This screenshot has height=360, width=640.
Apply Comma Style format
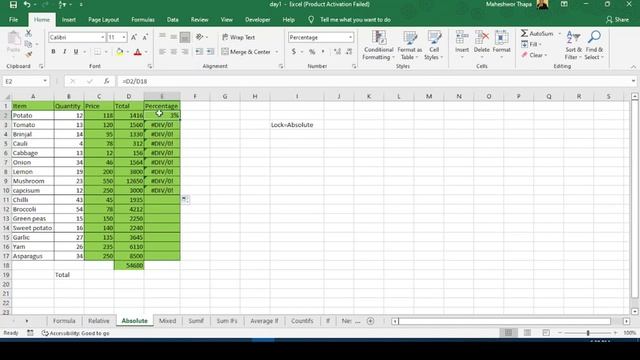(323, 52)
